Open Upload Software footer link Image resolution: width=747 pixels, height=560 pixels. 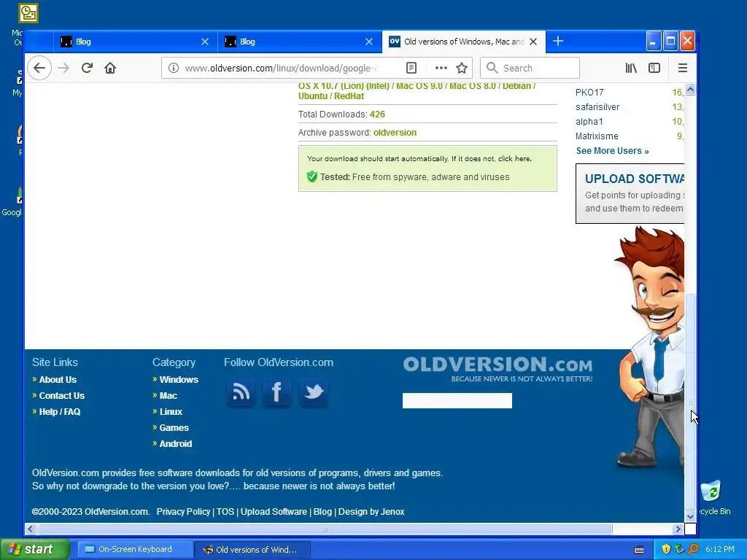pos(274,511)
